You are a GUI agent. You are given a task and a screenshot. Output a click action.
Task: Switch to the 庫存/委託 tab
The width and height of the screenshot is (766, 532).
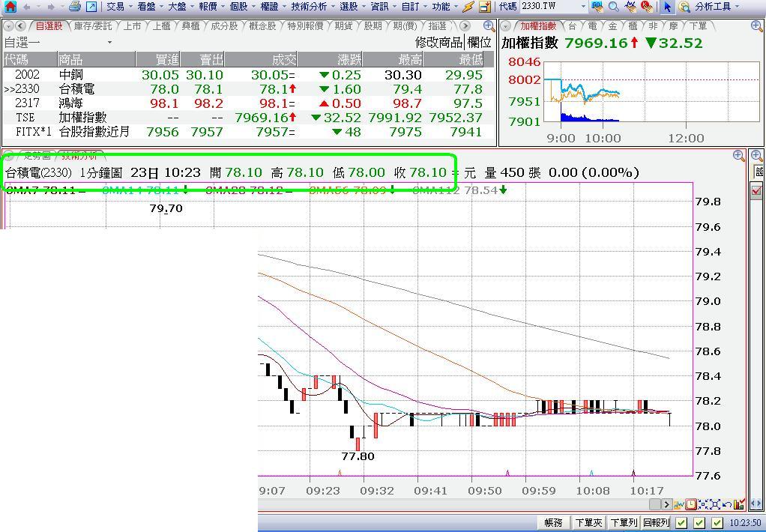(93, 26)
